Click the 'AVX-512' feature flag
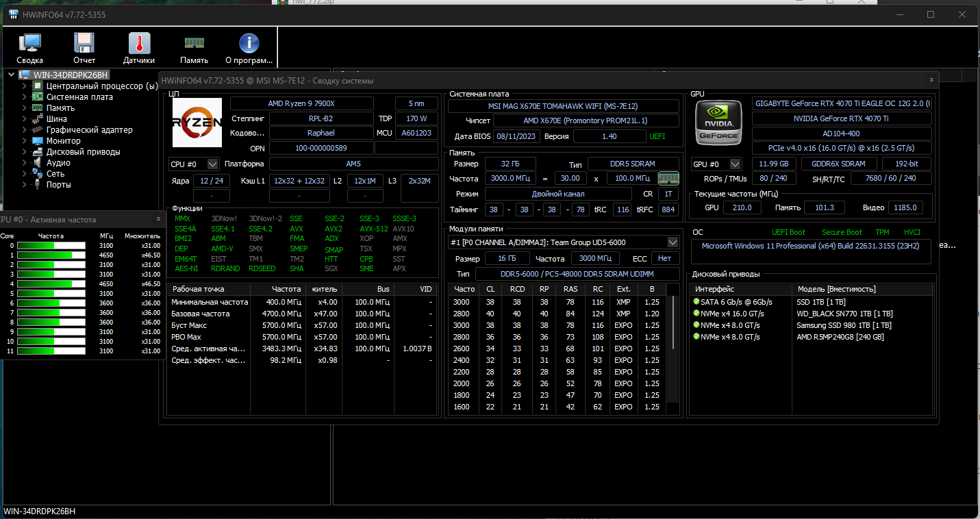 pos(374,229)
